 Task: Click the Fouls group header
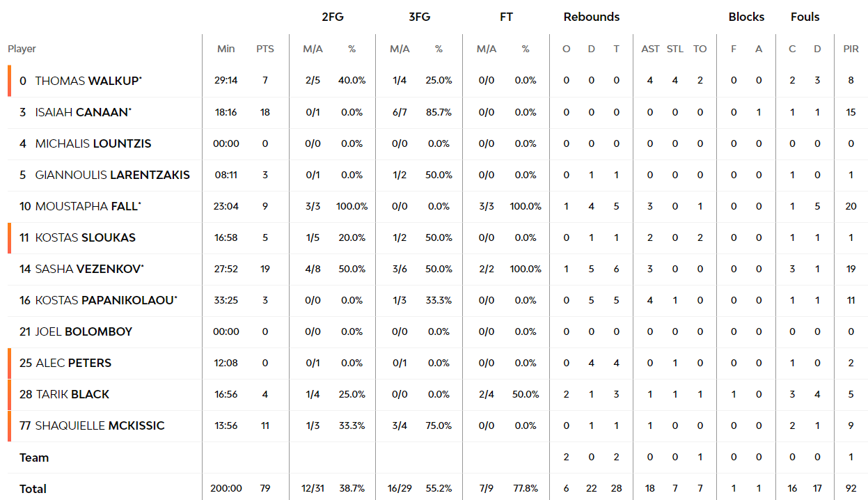click(x=805, y=17)
